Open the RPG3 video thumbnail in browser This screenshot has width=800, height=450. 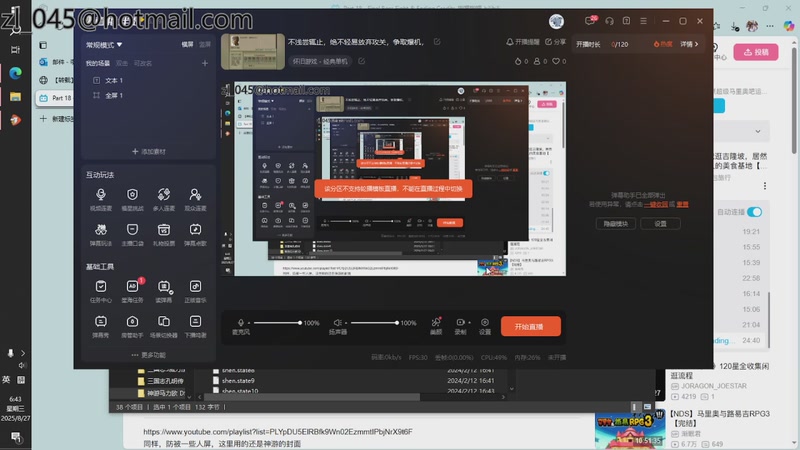pos(630,430)
